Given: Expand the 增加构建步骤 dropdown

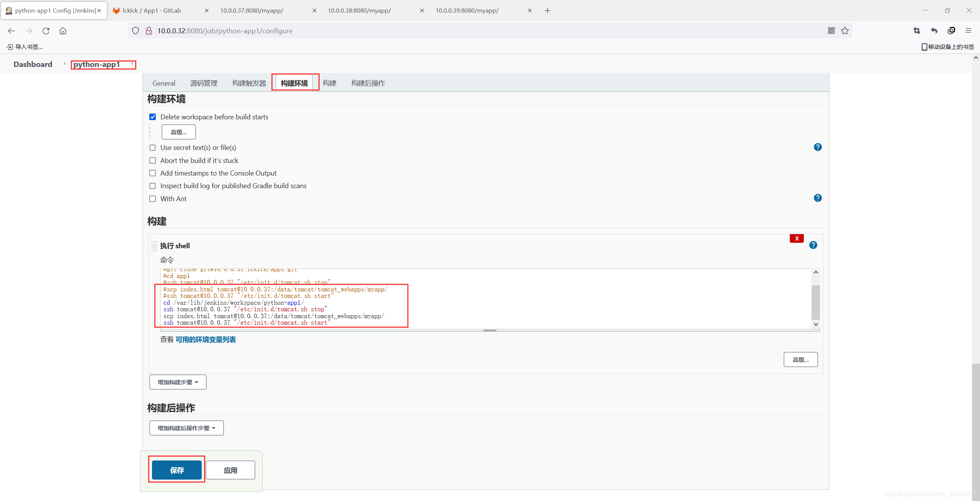Looking at the screenshot, I should 178,382.
